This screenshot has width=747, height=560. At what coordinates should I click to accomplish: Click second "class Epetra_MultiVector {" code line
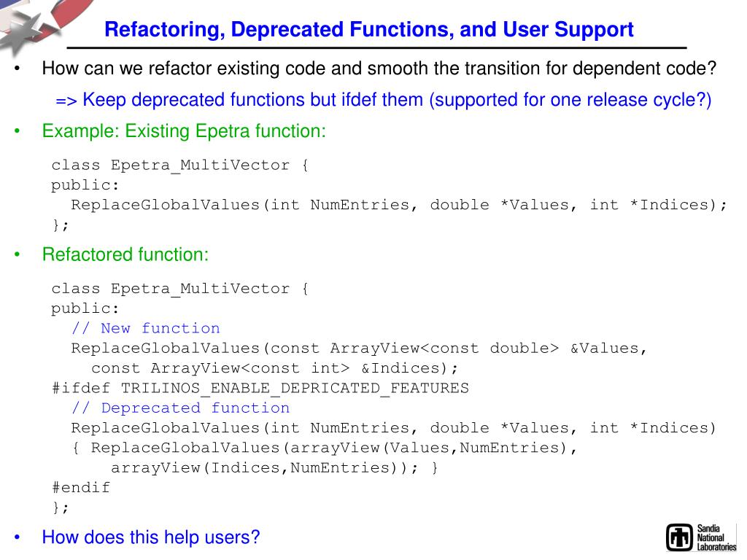coord(180,289)
